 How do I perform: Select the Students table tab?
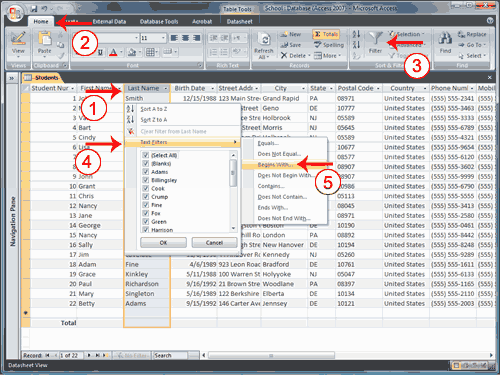click(x=42, y=78)
